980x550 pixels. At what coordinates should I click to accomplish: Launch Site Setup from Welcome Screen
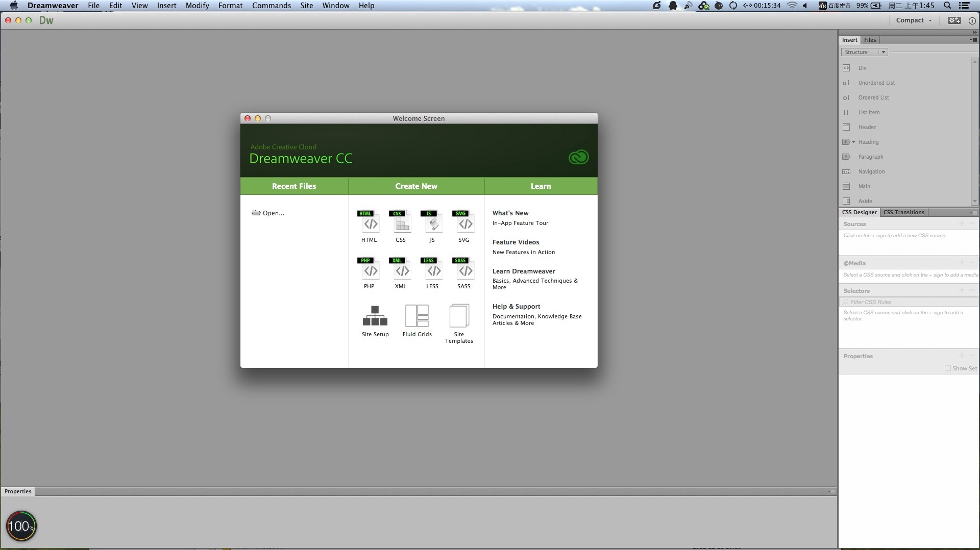point(375,321)
